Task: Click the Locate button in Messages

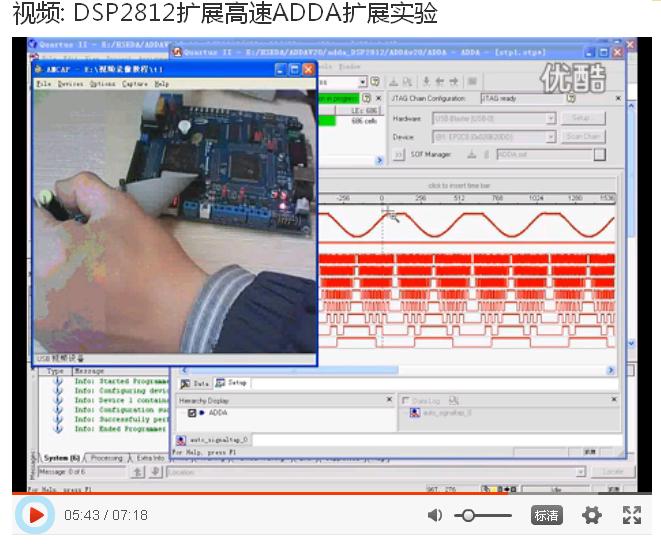Action: (x=613, y=471)
